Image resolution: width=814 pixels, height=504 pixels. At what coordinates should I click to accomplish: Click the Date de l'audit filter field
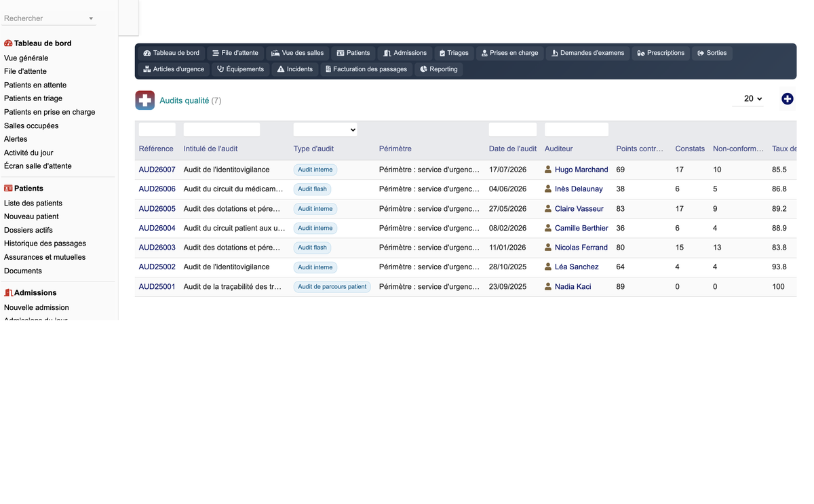[x=513, y=130]
